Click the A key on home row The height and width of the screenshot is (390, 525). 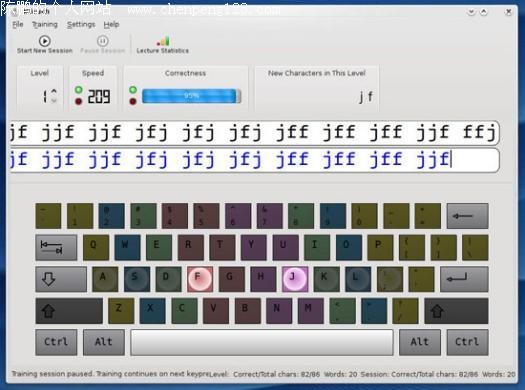[105, 279]
